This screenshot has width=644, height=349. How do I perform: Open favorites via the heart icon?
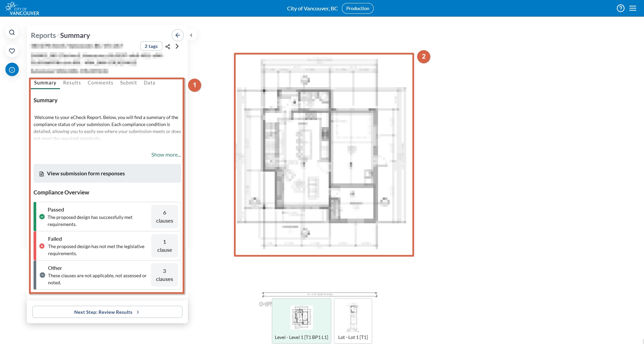pyautogui.click(x=12, y=51)
